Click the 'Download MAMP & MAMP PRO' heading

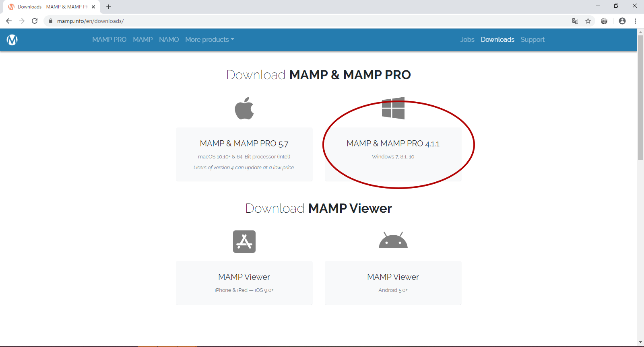318,75
